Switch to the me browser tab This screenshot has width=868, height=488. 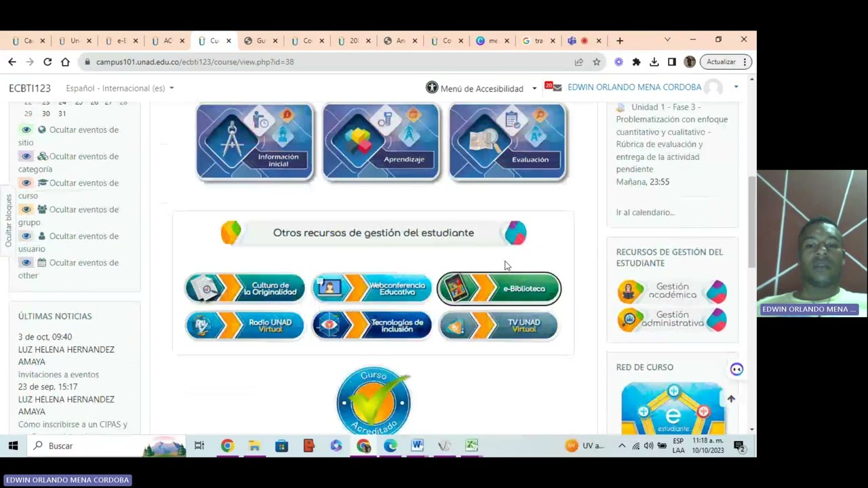pyautogui.click(x=492, y=41)
